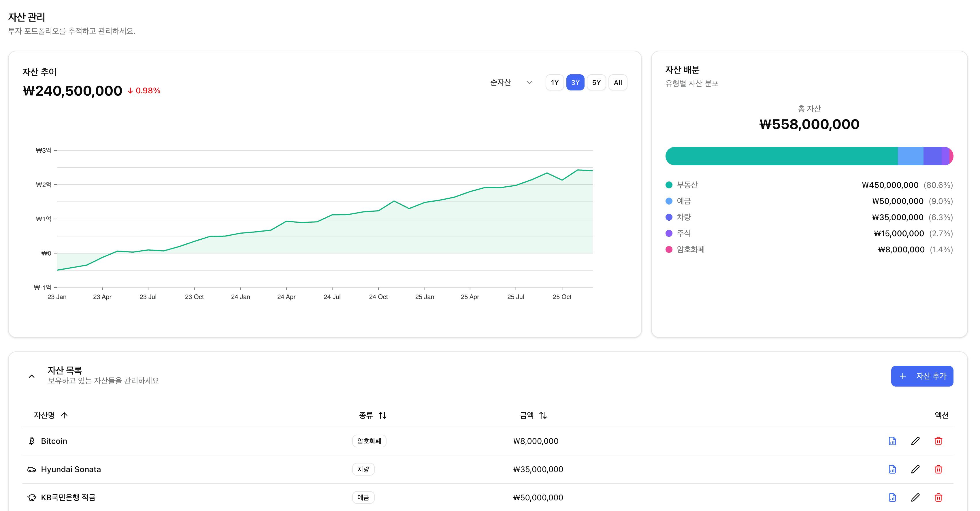Open the report icon for Hyundai Sonata
Screen dimensions: 980x511
tap(892, 469)
